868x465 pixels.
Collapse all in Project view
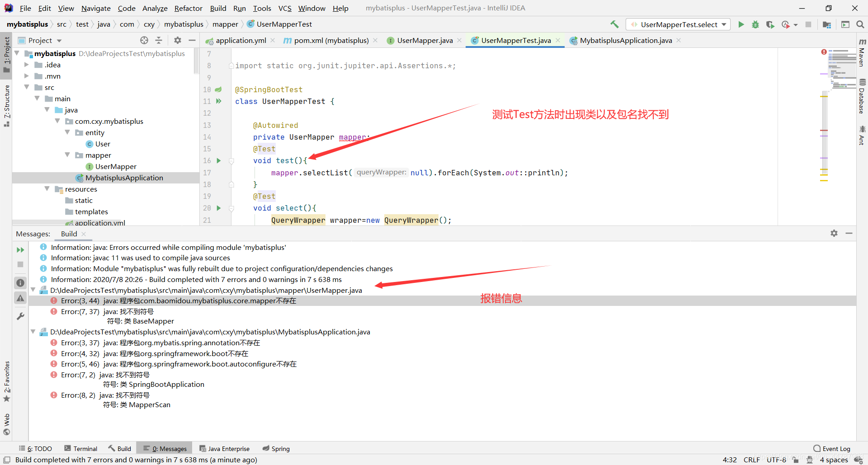tap(159, 40)
